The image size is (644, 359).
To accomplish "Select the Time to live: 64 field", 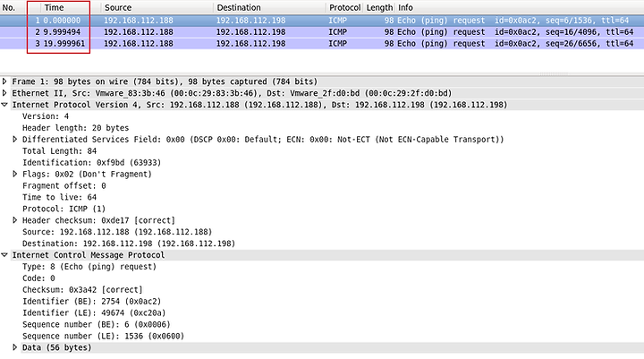I will [x=60, y=197].
